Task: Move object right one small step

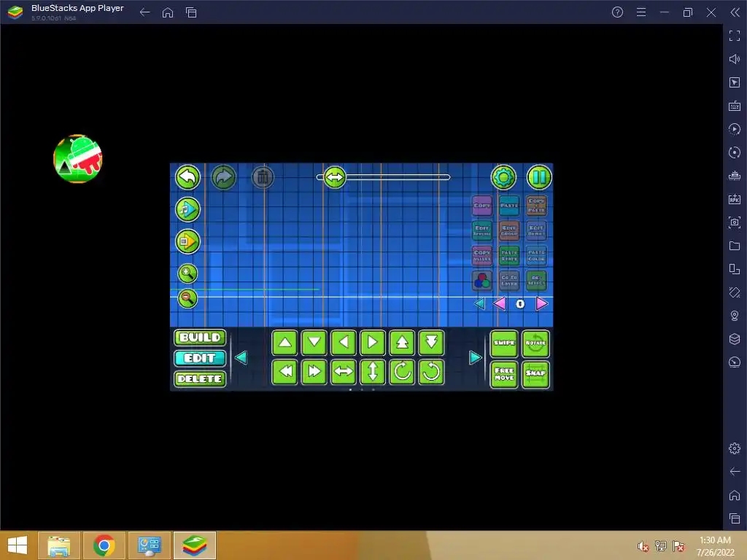Action: (x=373, y=343)
